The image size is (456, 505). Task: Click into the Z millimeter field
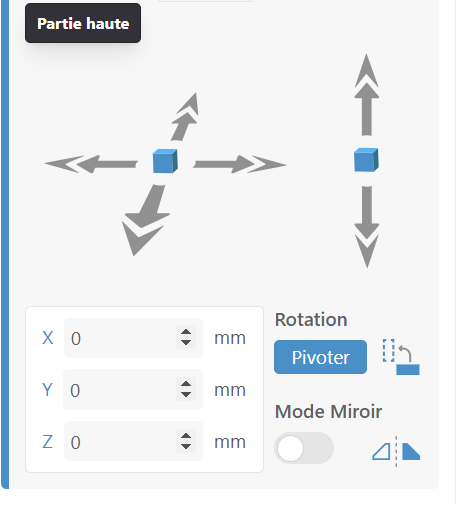(x=133, y=441)
